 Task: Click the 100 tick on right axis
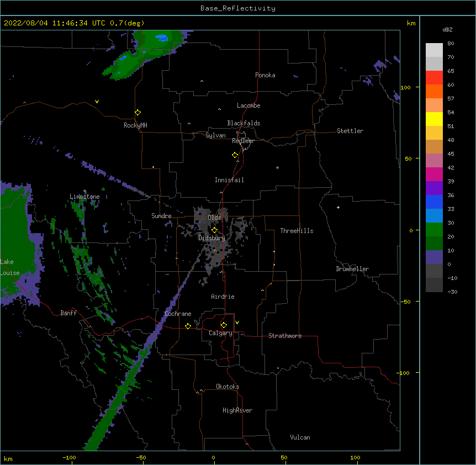tap(405, 87)
